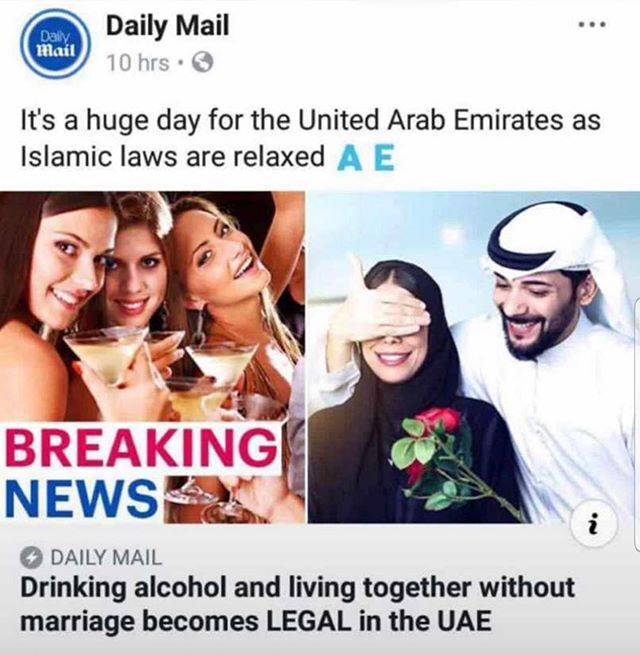Click the public globe privacy icon
The image size is (640, 655).
click(203, 63)
